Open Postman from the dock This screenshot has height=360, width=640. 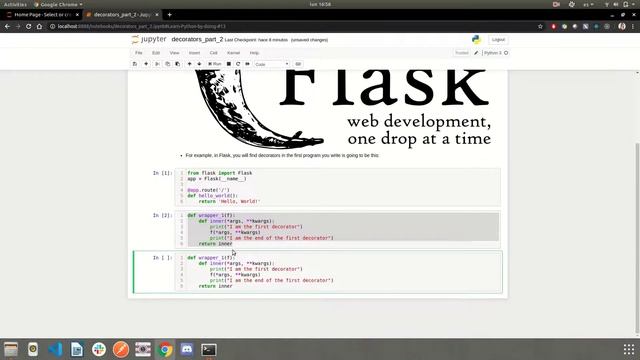pos(121,349)
